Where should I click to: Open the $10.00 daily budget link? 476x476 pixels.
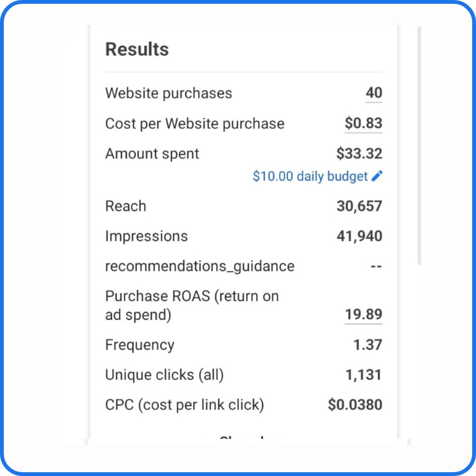click(x=310, y=177)
